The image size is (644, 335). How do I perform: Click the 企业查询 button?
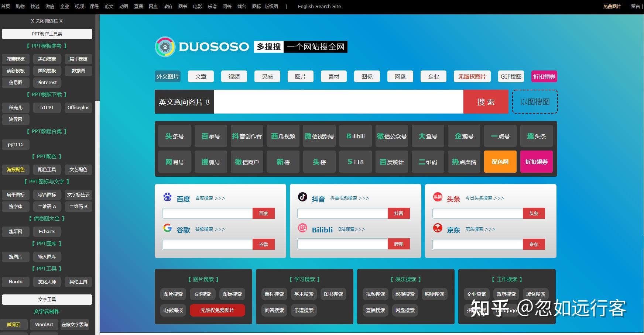pyautogui.click(x=477, y=294)
